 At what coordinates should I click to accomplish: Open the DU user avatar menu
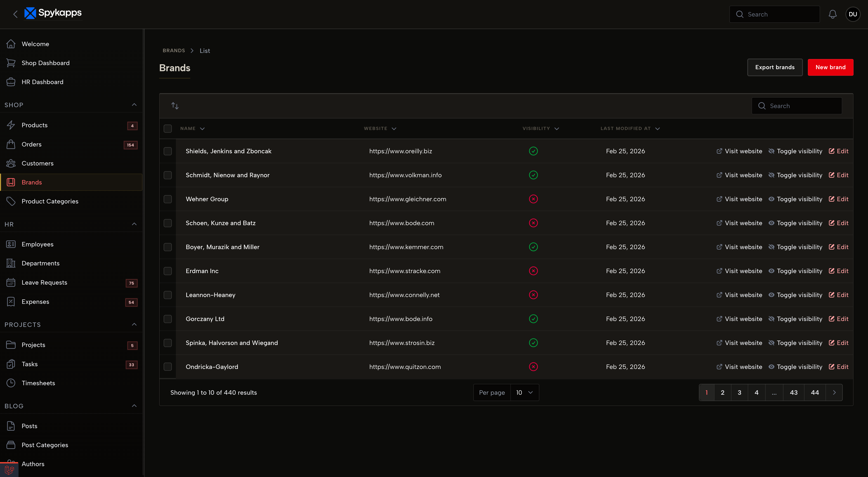click(x=852, y=14)
